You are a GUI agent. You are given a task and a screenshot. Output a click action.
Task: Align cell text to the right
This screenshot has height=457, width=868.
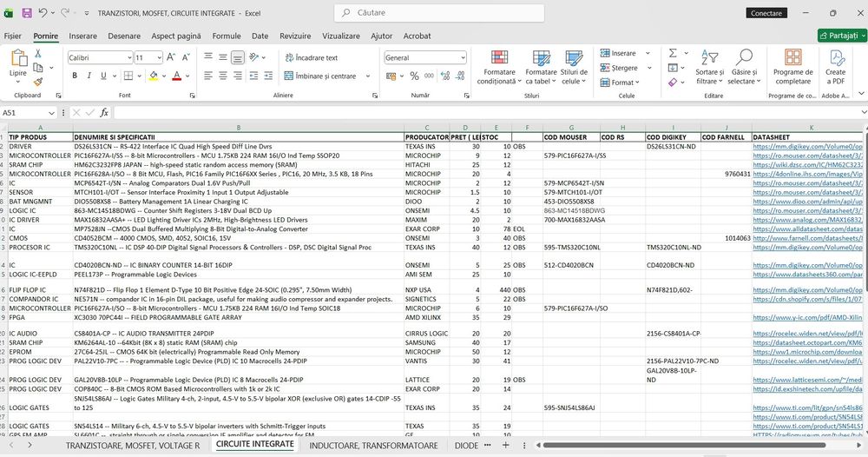(238, 76)
